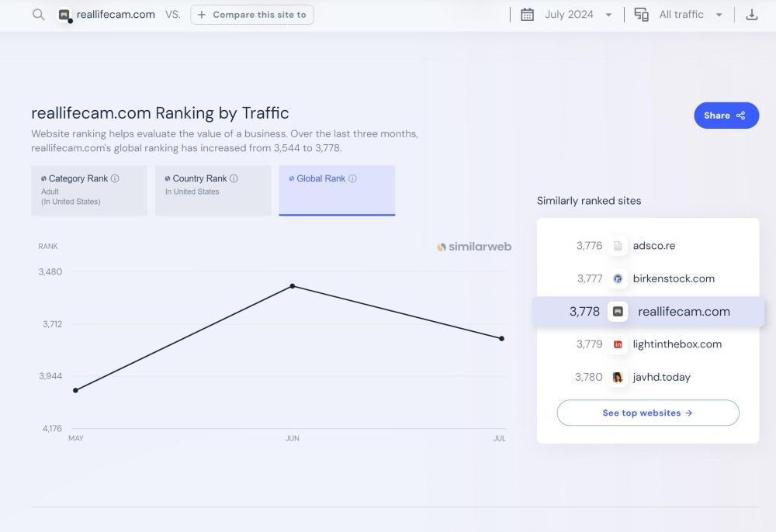Image resolution: width=776 pixels, height=532 pixels.
Task: Click the search magnifier icon
Action: [38, 15]
